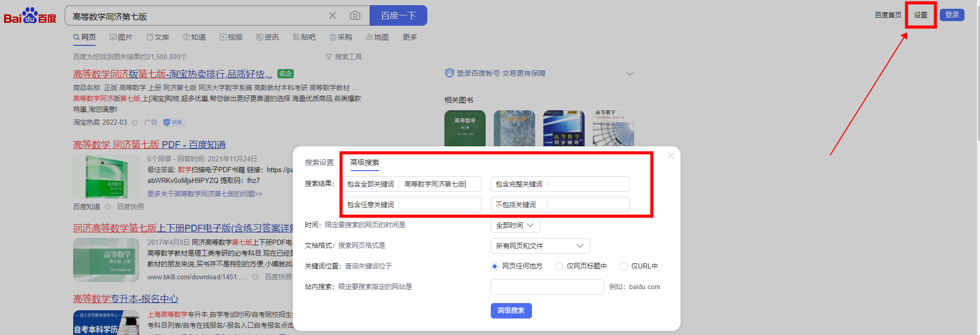Open 百度快照 of www.bkill.com result
Screen dimensions: 980x335
click(x=278, y=277)
